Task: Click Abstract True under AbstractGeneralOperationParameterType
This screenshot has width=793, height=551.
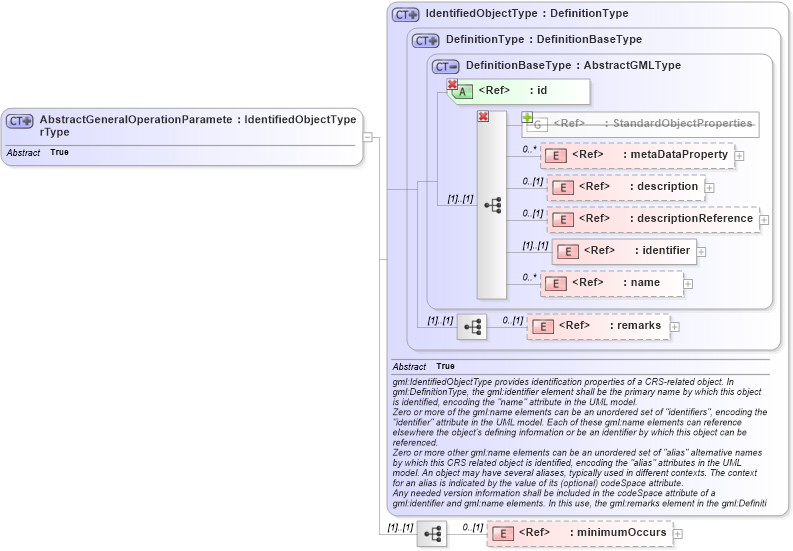Action: [37, 152]
